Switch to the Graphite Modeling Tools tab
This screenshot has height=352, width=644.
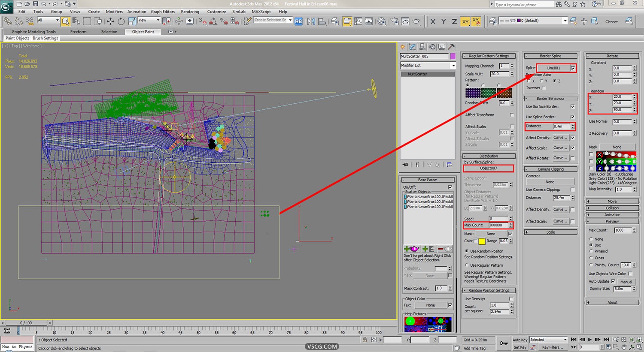click(33, 32)
